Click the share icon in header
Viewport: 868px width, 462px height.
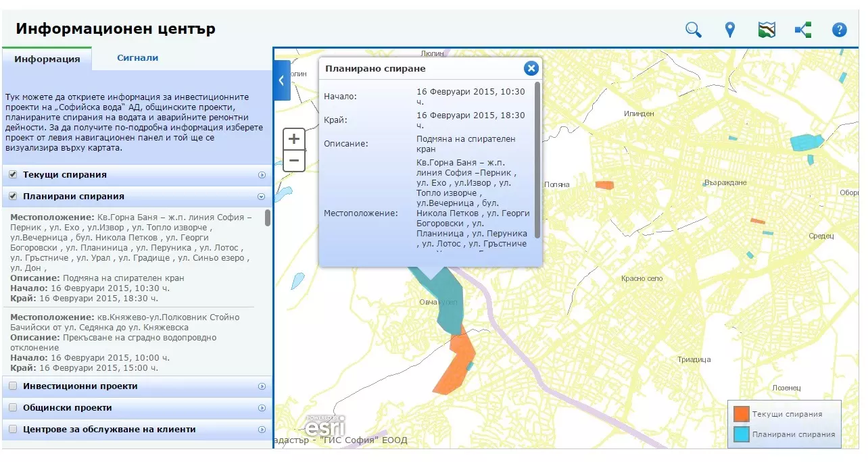pos(803,30)
